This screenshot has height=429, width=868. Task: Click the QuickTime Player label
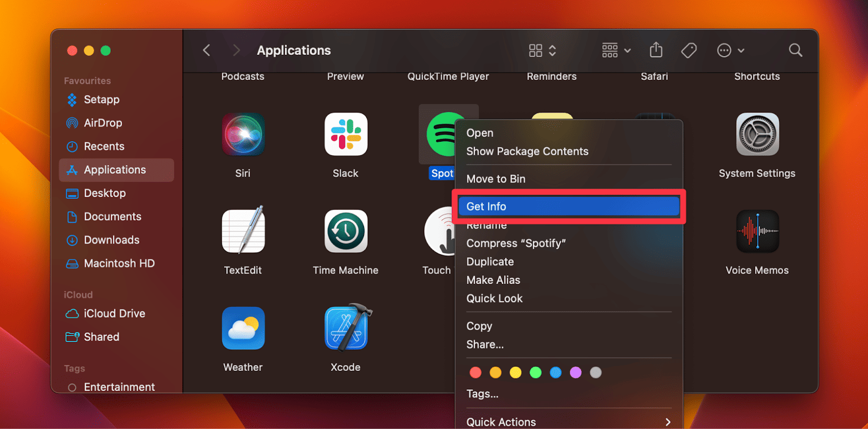448,77
